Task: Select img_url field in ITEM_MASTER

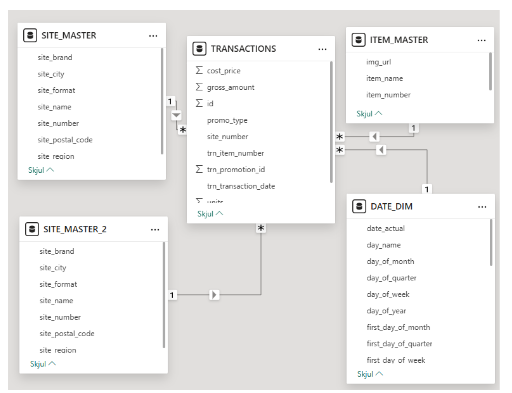Action: 379,62
